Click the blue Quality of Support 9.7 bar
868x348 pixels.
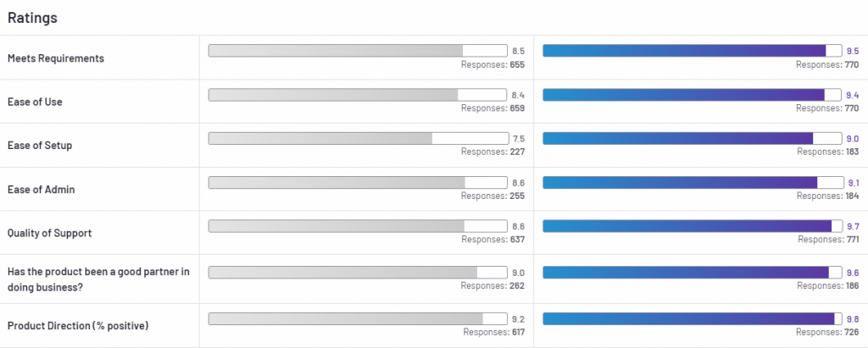[x=693, y=226]
